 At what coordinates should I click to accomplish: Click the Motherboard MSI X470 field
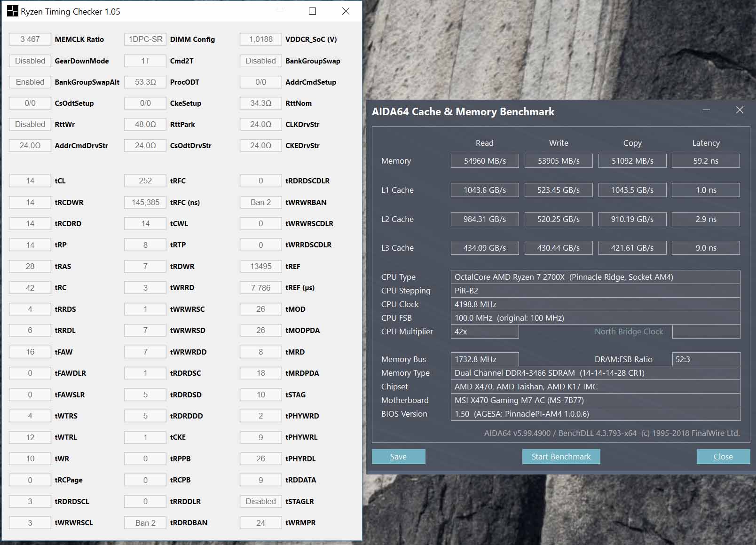tap(595, 400)
